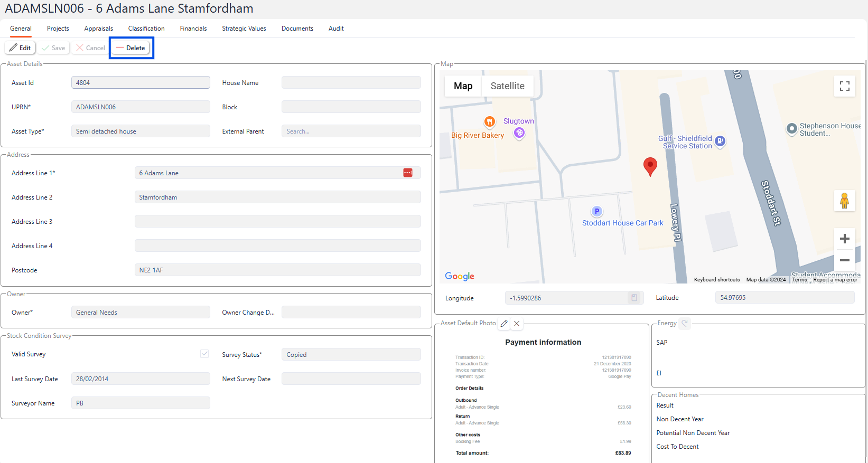Remove the Asset Default Photo
The image size is (868, 463).
tap(517, 323)
